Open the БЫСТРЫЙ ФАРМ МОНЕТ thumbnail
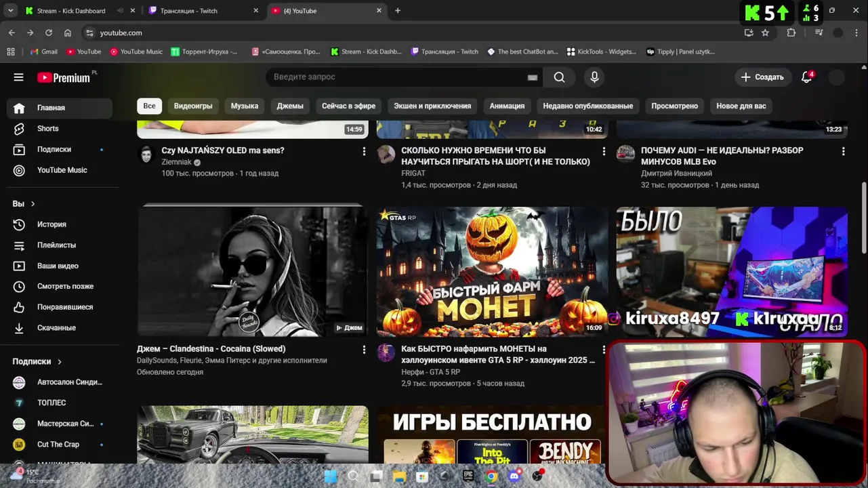This screenshot has height=488, width=868. 492,272
